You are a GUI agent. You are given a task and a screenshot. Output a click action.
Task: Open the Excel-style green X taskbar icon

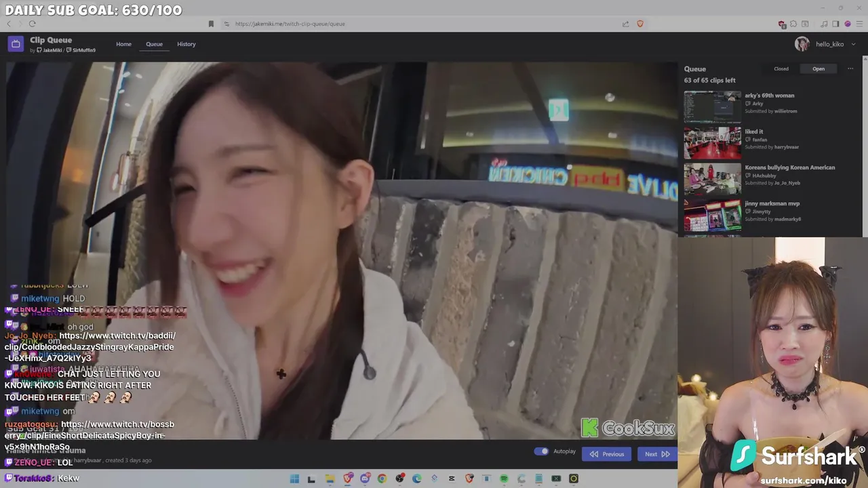pos(556,479)
